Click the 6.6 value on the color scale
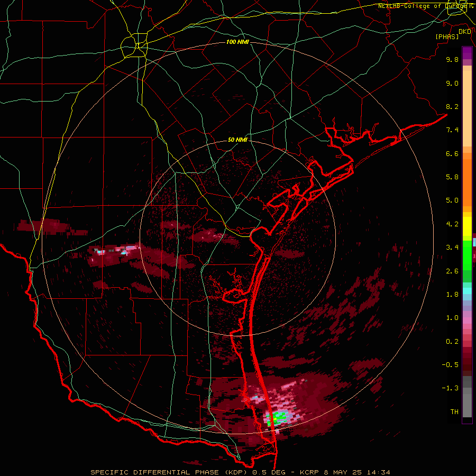The image size is (476, 476). point(452,153)
